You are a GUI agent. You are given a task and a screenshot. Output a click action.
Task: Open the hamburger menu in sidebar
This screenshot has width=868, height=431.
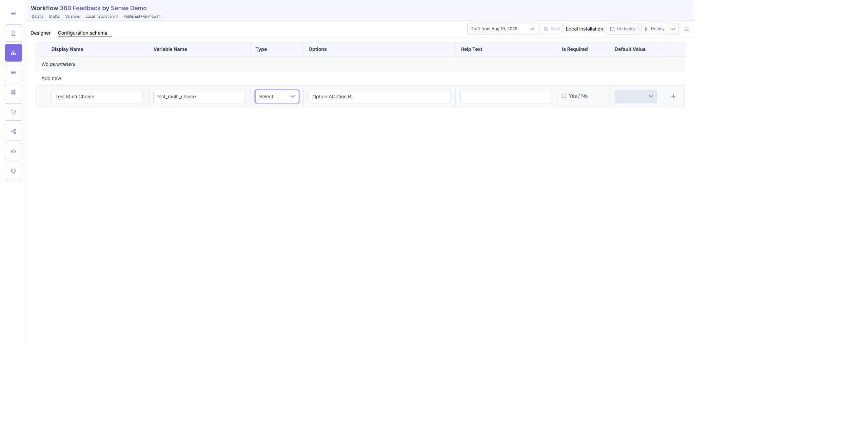click(13, 14)
